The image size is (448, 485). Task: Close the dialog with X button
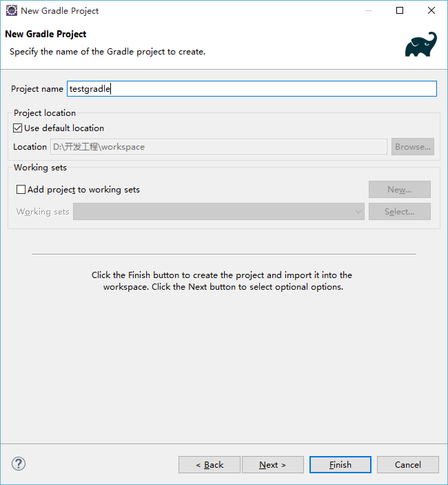(x=431, y=10)
